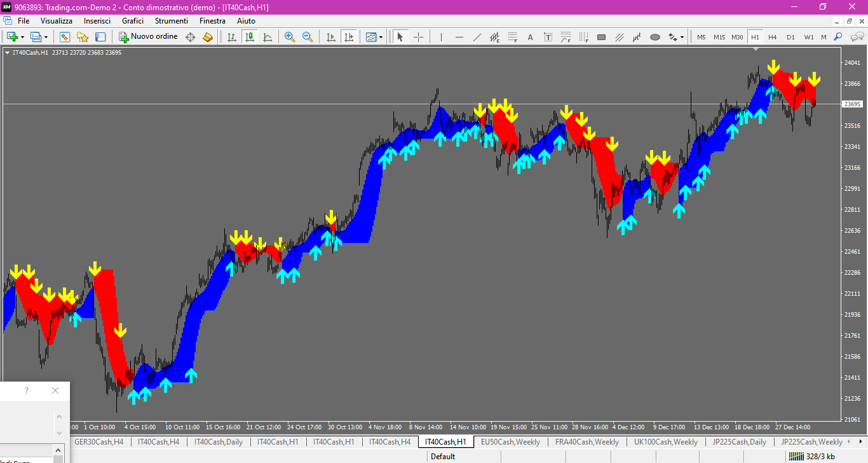Open the chart profiles toolbar icon
Image resolution: width=868 pixels, height=463 pixels.
point(36,37)
